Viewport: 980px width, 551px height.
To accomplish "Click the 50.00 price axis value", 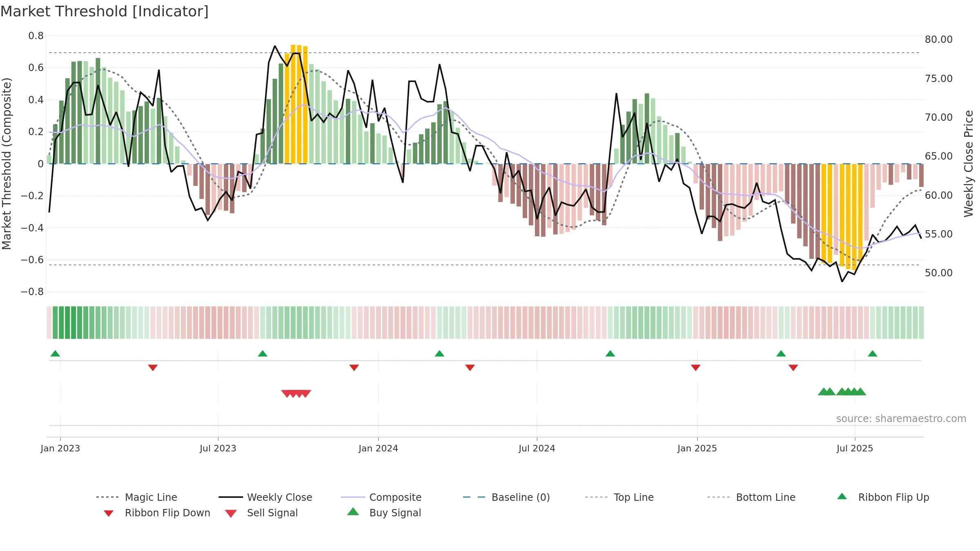I will point(938,273).
